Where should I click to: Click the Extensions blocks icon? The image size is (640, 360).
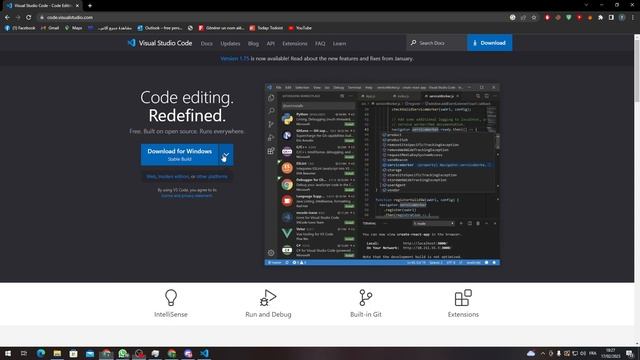[x=463, y=298]
